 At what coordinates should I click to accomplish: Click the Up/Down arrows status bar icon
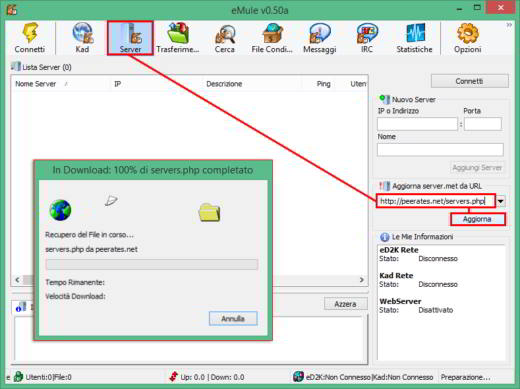[173, 377]
